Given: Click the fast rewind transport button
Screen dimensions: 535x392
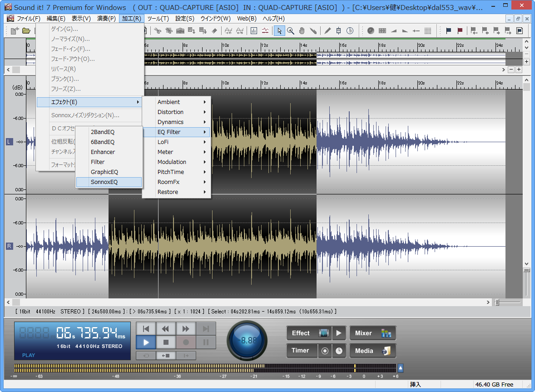Looking at the screenshot, I should coord(166,328).
